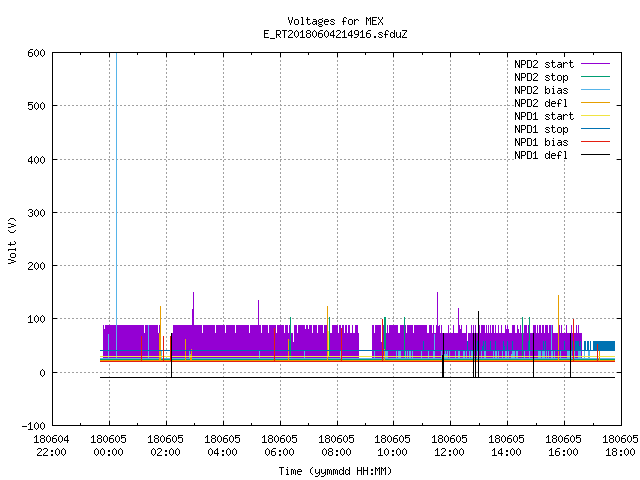The image size is (640, 480).
Task: Click the 'Time (yymmdd HH:MM)' axis title
Action: pos(335,471)
